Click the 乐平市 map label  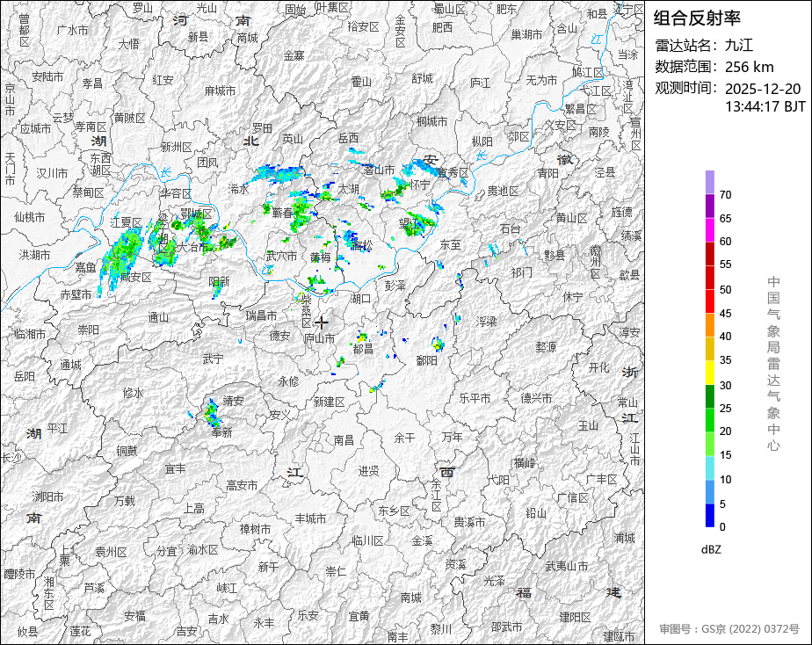(x=475, y=398)
